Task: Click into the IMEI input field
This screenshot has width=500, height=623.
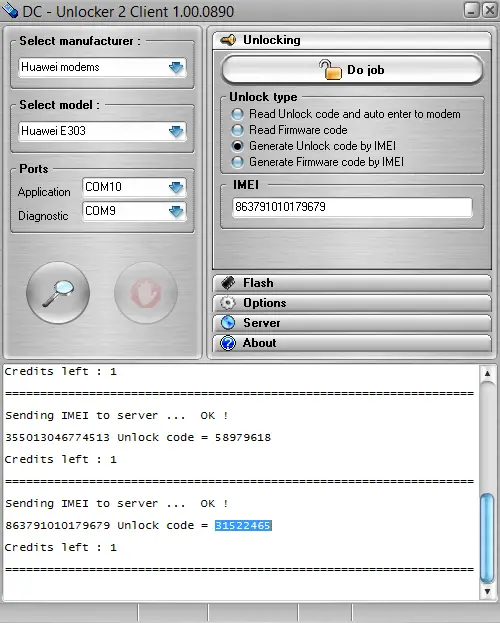Action: 352,207
